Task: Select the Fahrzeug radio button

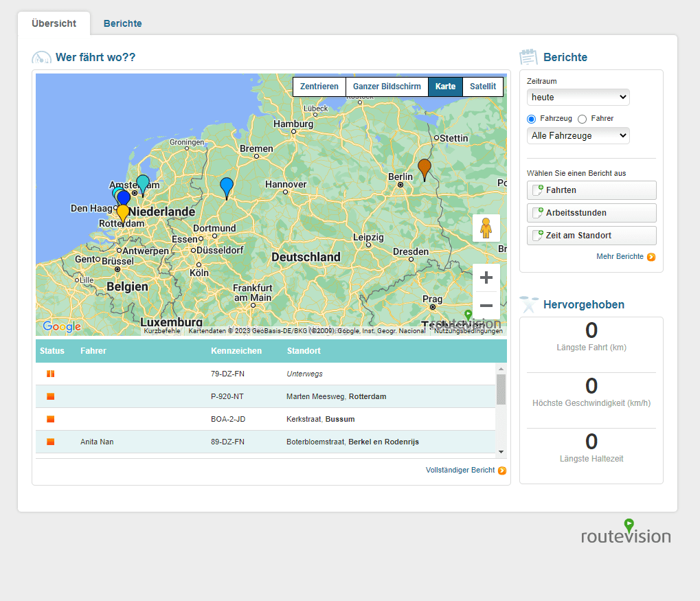Action: click(531, 119)
